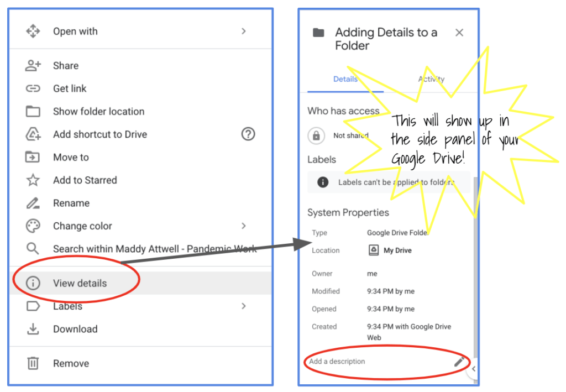Choose Move to in the menu
Viewport: 566px width, 392px height.
point(71,158)
